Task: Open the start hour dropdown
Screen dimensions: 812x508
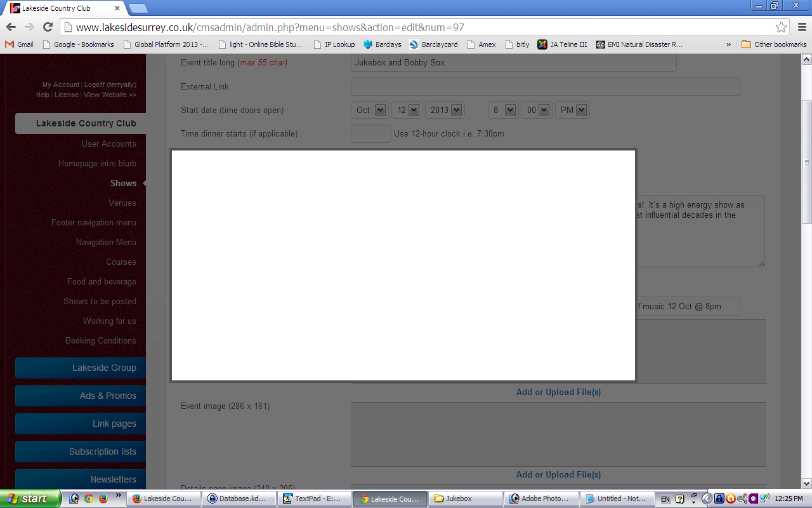Action: click(503, 110)
